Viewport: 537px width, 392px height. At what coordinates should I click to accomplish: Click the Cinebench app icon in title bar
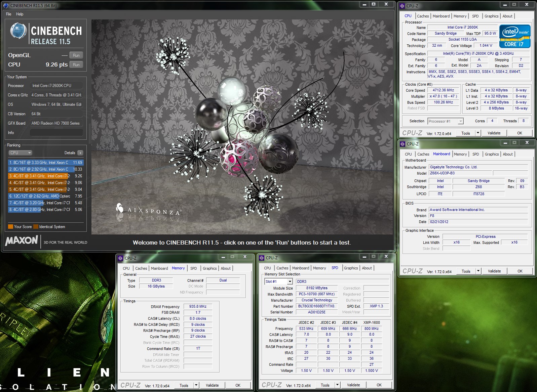point(6,5)
